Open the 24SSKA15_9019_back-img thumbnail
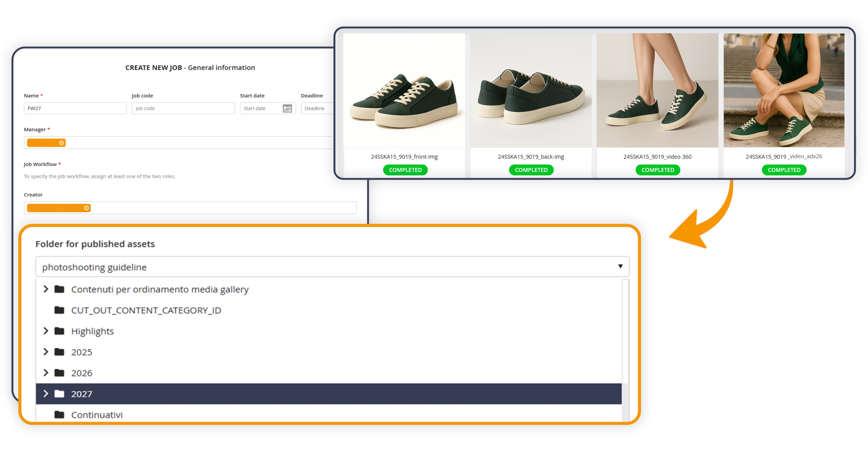Image resolution: width=868 pixels, height=450 pixels. point(530,90)
